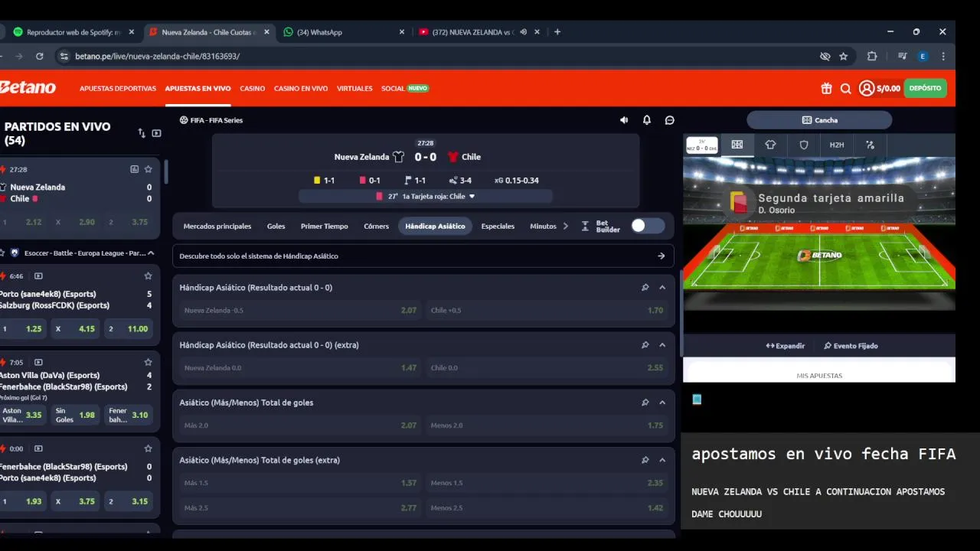Click the Depósito button

coord(925,88)
